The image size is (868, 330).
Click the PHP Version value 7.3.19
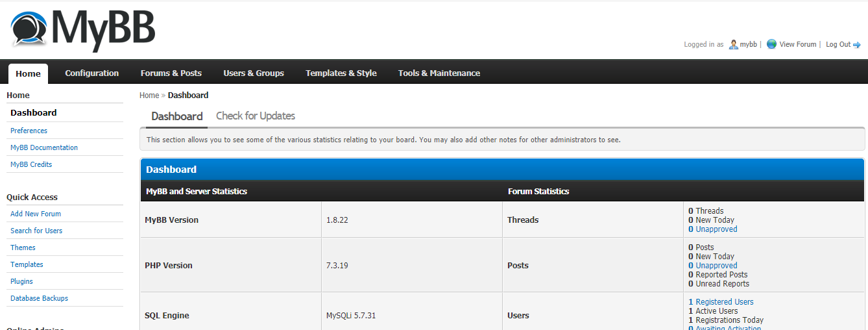click(x=337, y=266)
